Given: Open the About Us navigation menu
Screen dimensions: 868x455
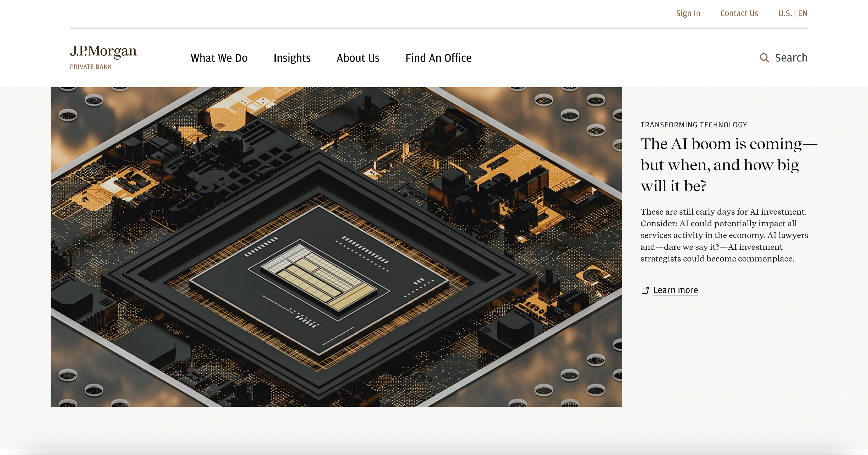Looking at the screenshot, I should [358, 58].
